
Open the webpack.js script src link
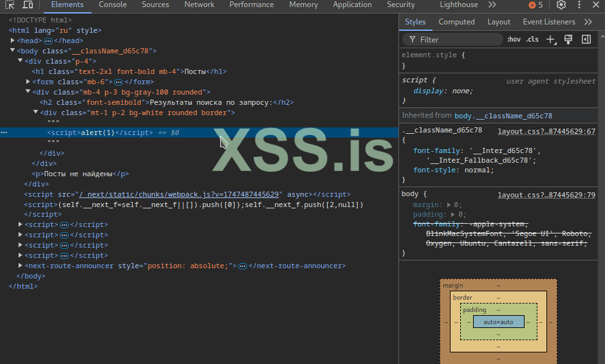(178, 194)
